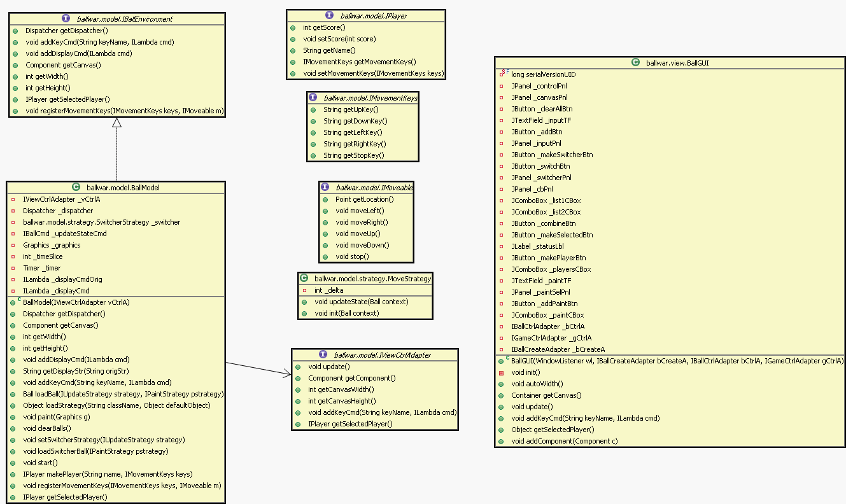Image resolution: width=846 pixels, height=504 pixels.
Task: Click the constructor icon beside BallModel(IViewCtrlAdapter vCtrlA)
Action: 14,302
